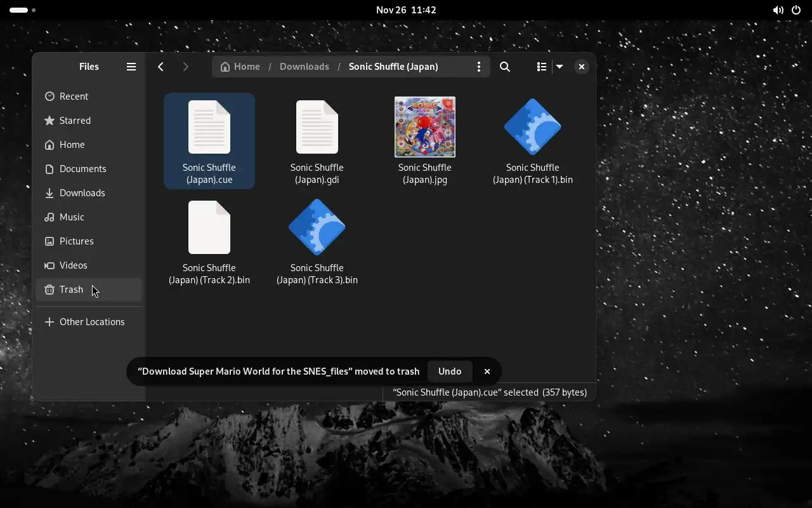Open Other Locations in the sidebar

coord(89,322)
